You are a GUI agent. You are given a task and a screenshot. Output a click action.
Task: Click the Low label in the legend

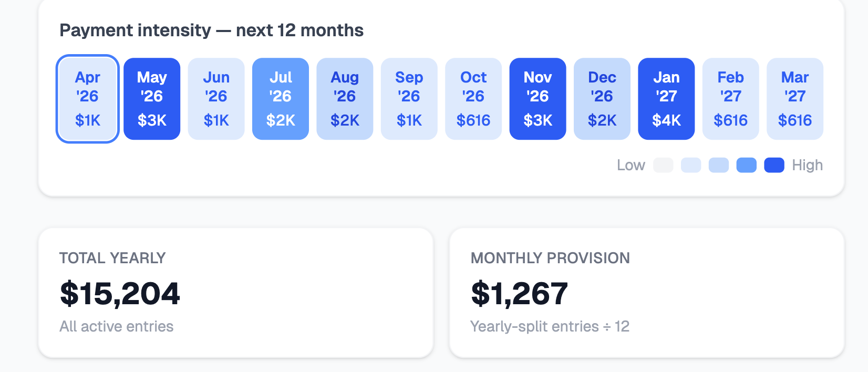point(631,165)
